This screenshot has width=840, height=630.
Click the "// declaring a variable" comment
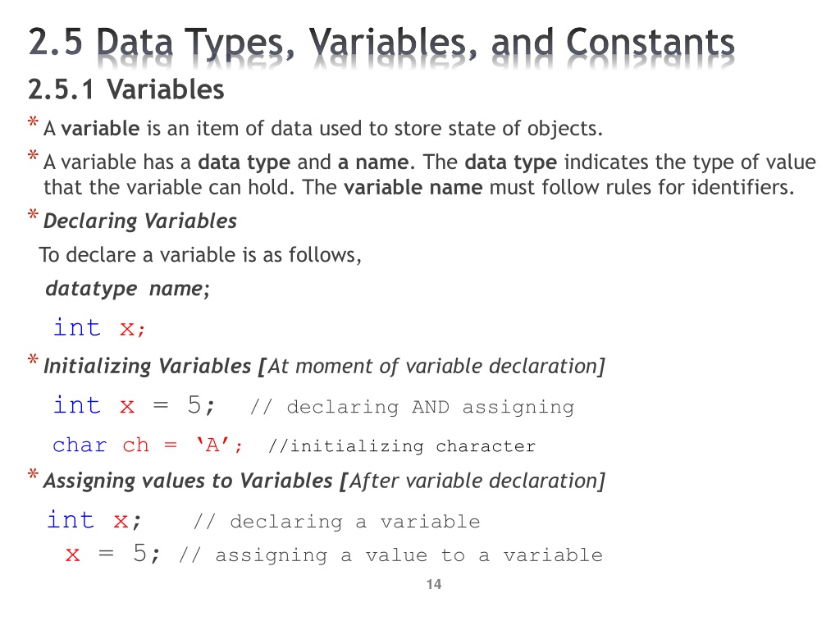[x=336, y=522]
